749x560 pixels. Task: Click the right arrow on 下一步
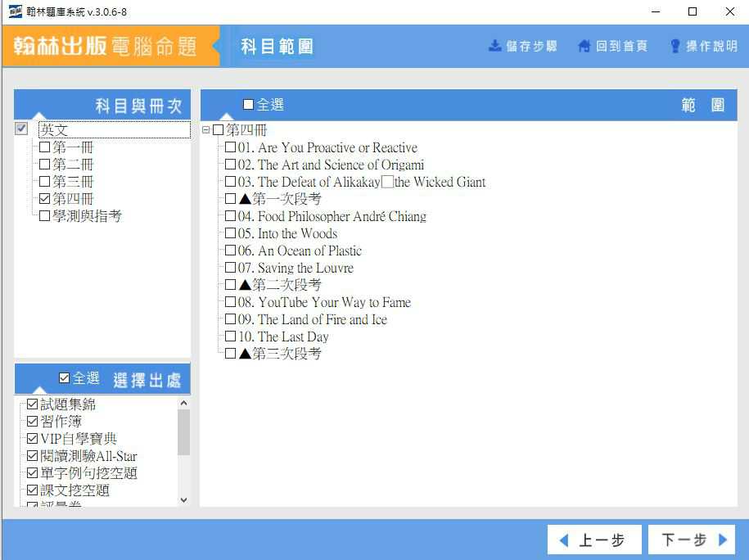click(723, 540)
